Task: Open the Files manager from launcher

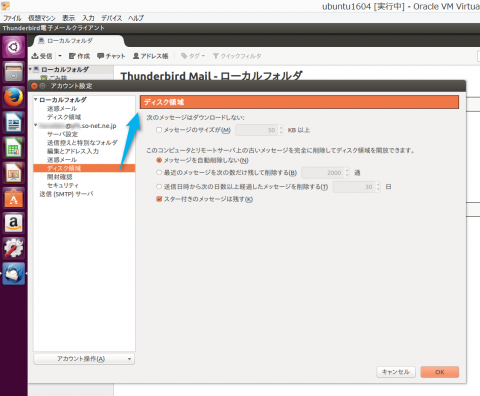Action: [13, 72]
